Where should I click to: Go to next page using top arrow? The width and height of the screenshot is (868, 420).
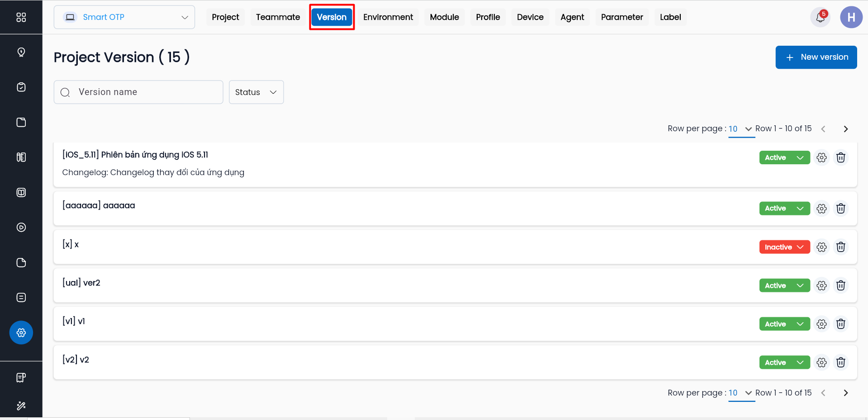coord(845,129)
